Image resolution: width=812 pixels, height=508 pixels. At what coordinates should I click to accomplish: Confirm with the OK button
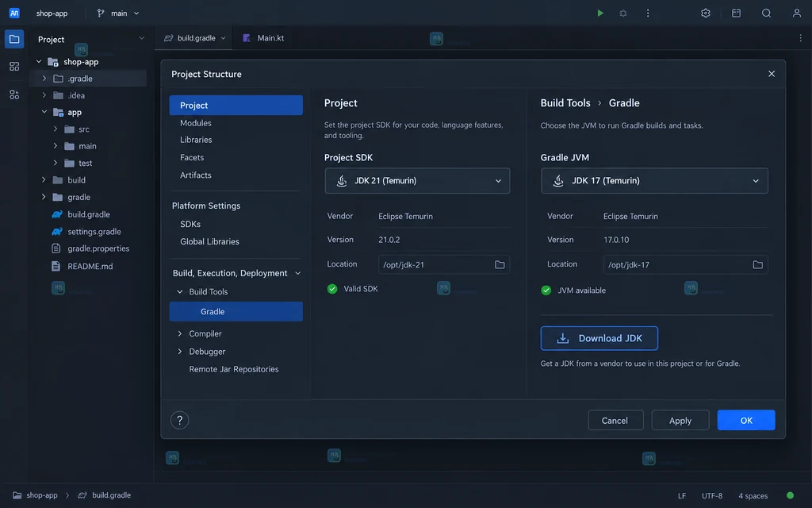pos(745,421)
